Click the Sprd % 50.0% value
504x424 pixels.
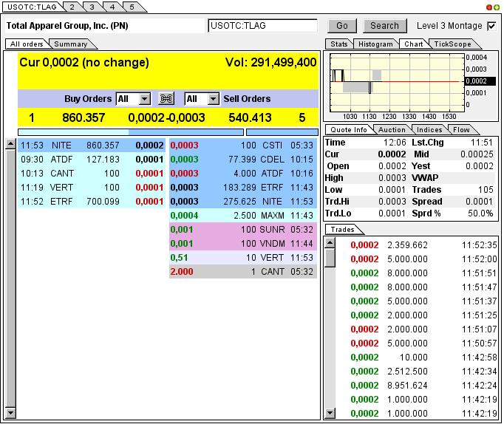coord(480,213)
